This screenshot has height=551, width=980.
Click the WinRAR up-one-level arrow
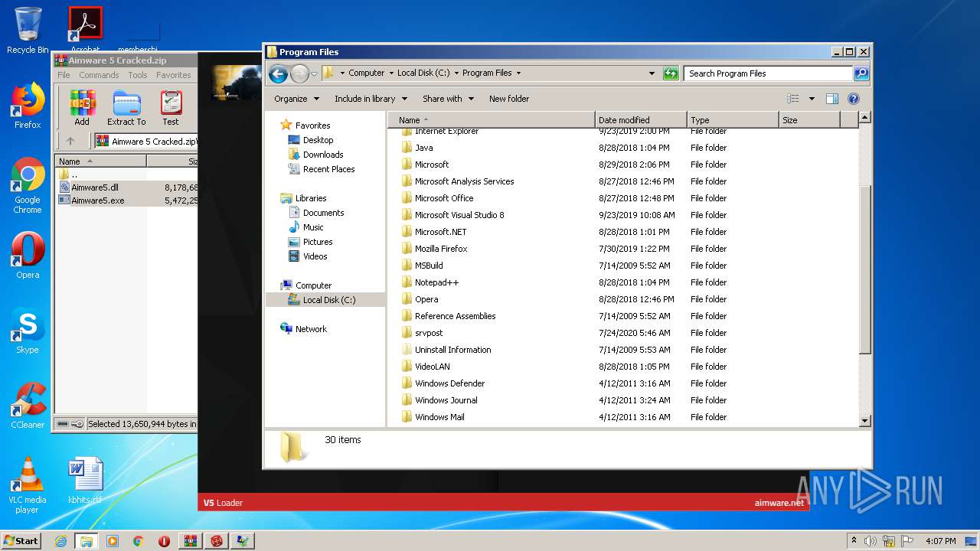tap(70, 141)
